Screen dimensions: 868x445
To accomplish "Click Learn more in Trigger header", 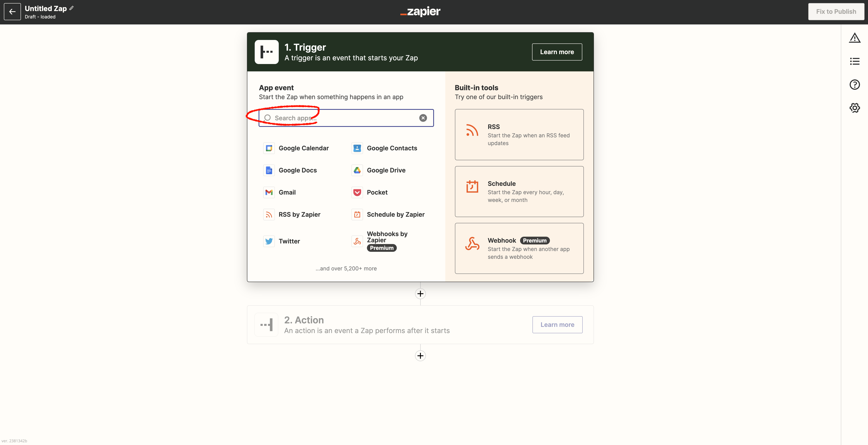I will tap(557, 52).
